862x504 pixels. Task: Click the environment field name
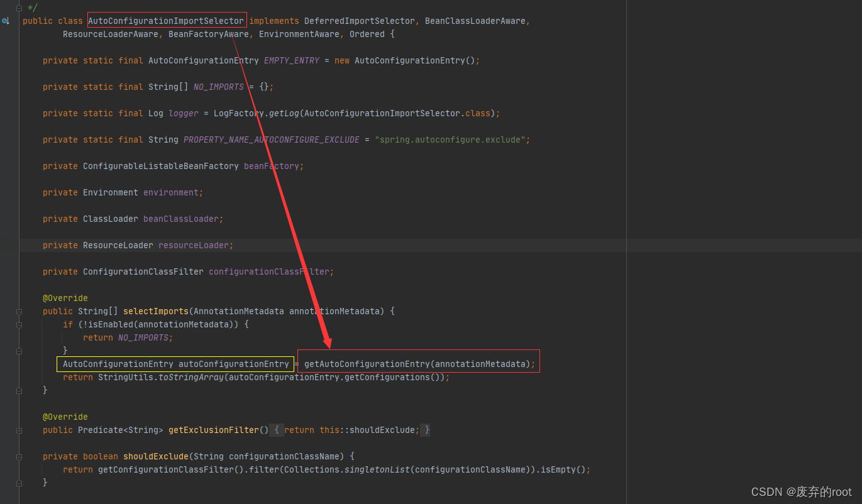coord(171,192)
